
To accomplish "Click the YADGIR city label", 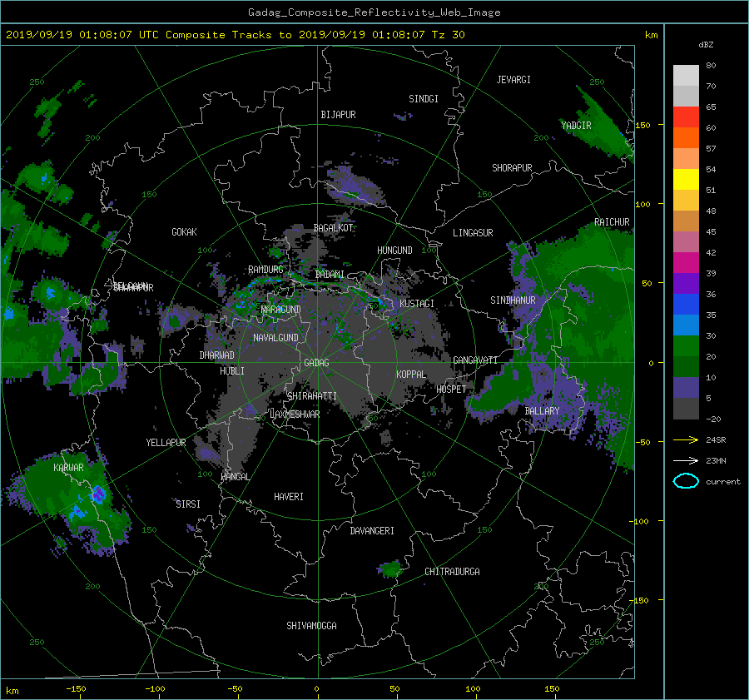I will [576, 125].
